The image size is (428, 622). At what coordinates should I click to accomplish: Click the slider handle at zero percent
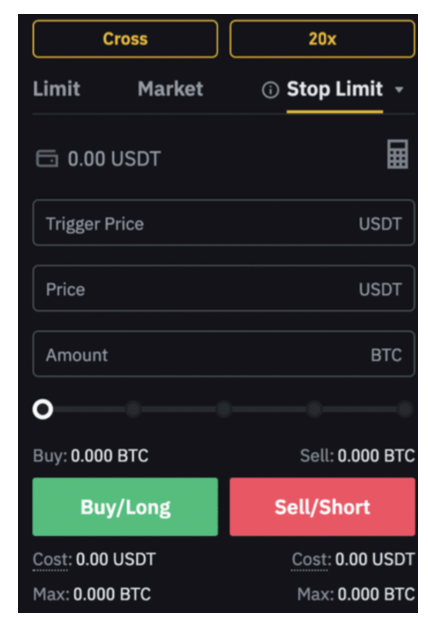(x=43, y=409)
